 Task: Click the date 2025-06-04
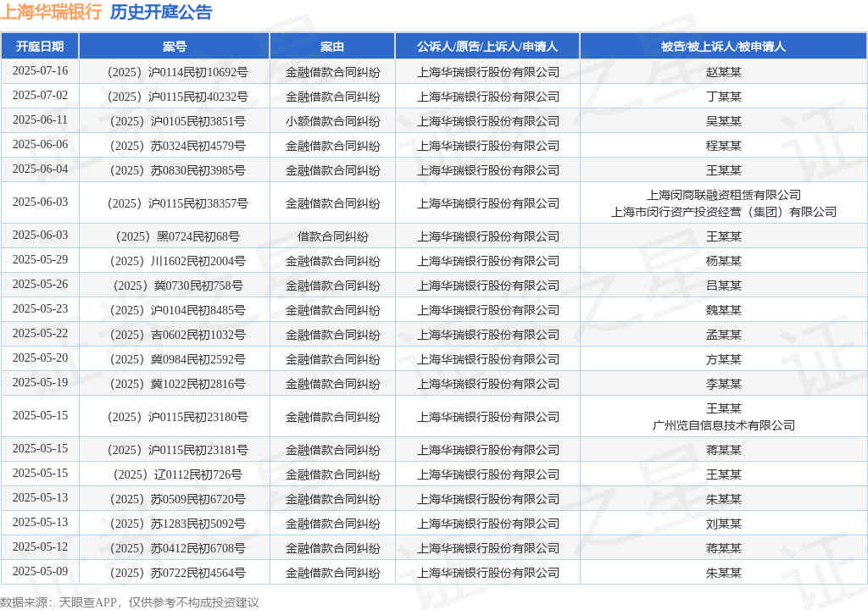pos(40,169)
